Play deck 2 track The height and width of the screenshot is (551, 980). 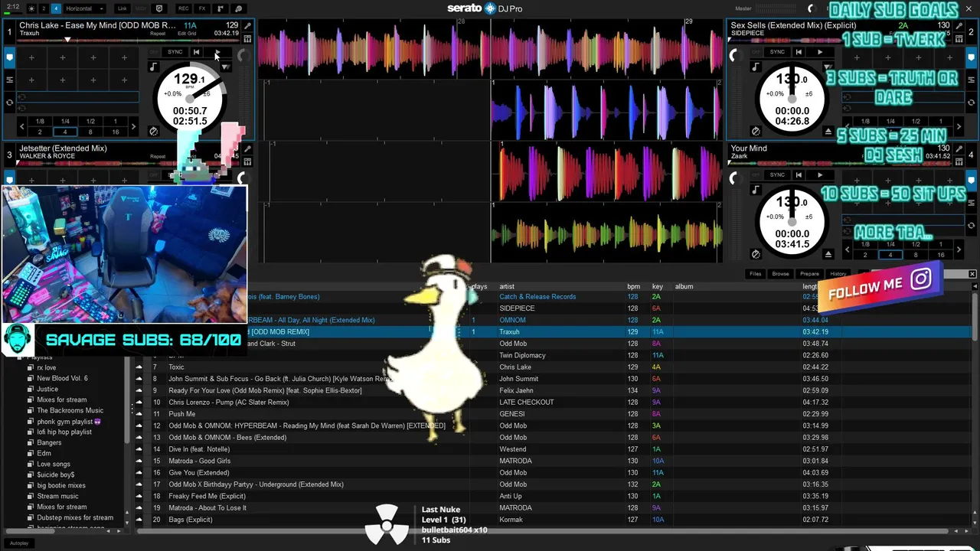click(x=820, y=52)
